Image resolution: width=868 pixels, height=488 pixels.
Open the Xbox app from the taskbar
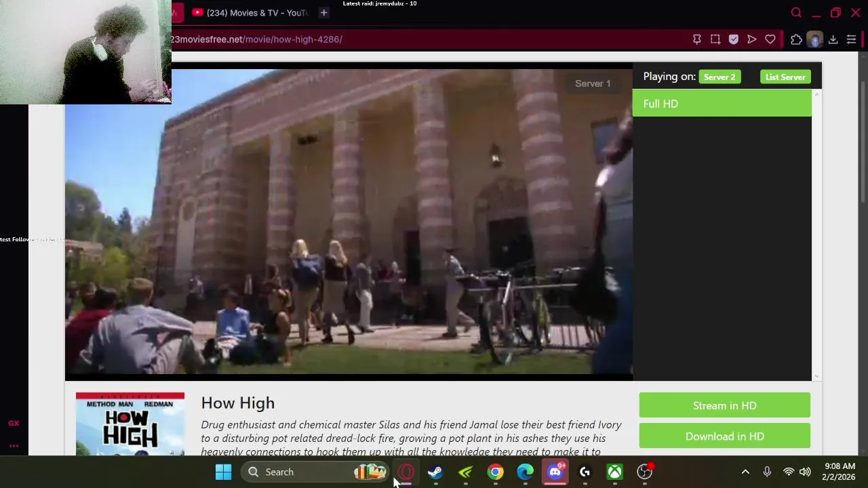614,472
